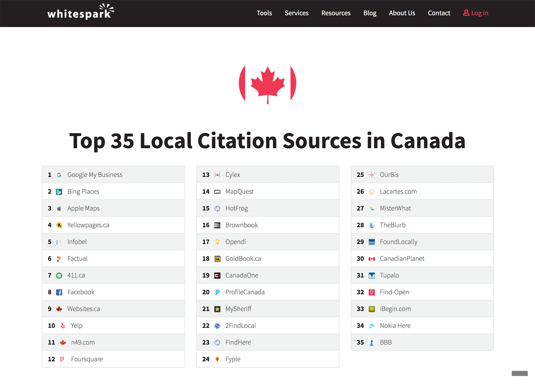Open the Foursquare link

pos(87,359)
